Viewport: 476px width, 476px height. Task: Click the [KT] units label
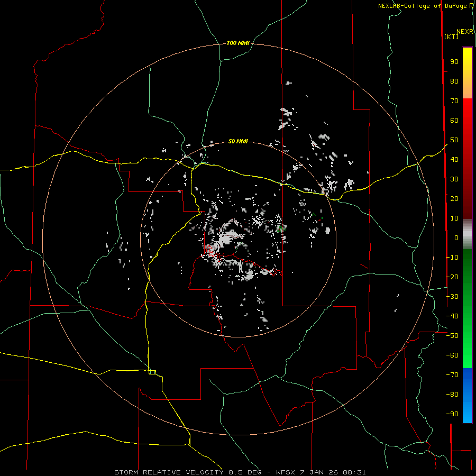(452, 36)
